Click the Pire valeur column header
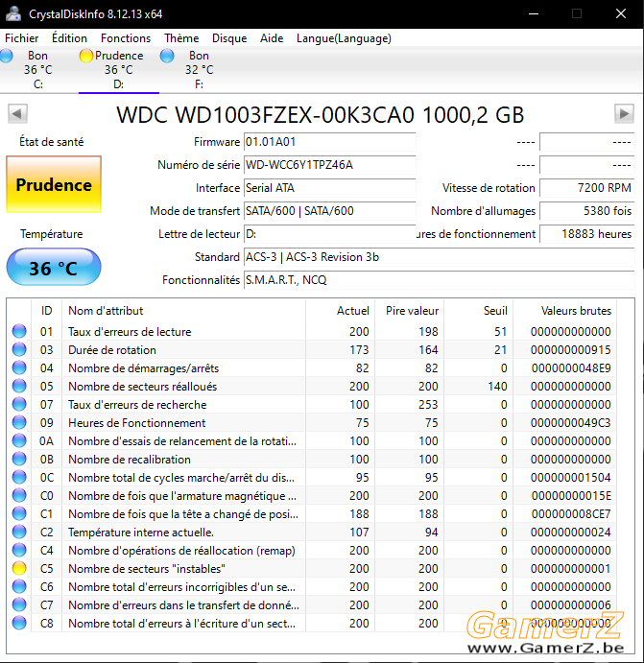The height and width of the screenshot is (663, 644). [409, 311]
